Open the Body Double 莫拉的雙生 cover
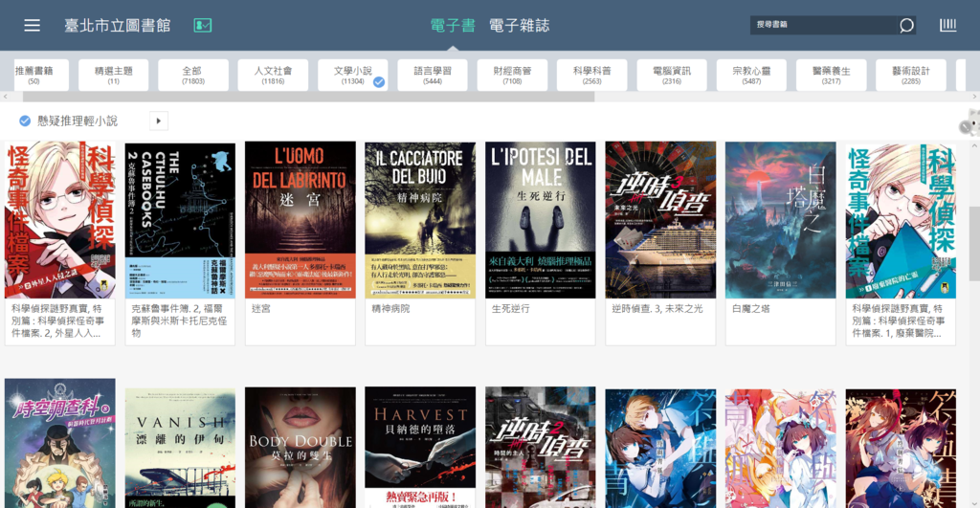 [x=300, y=448]
